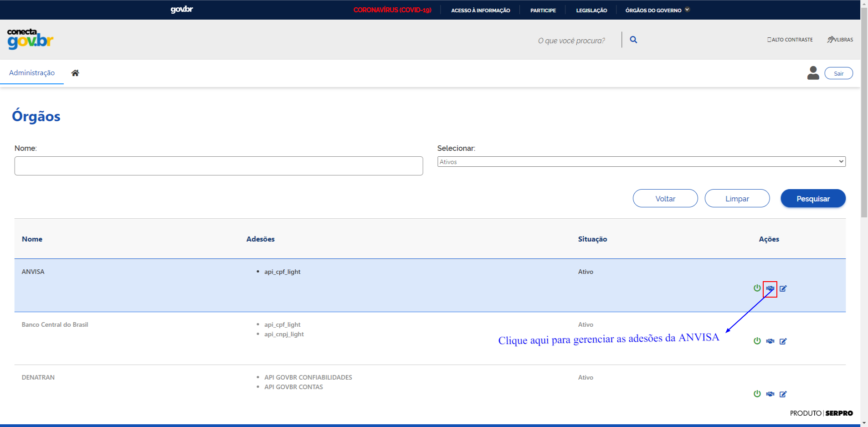Image resolution: width=868 pixels, height=427 pixels.
Task: Edit the DENATRAN organ entry
Action: click(x=783, y=394)
